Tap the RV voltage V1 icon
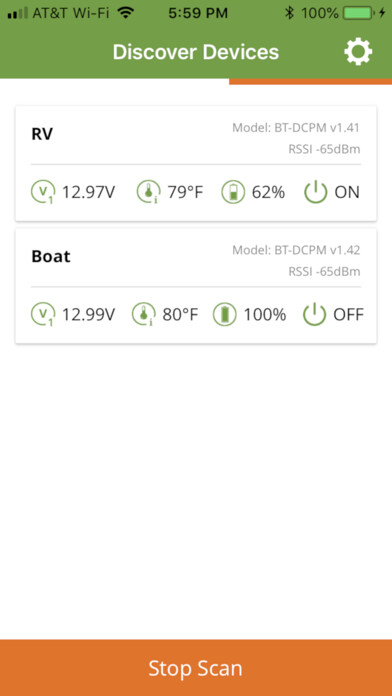The width and height of the screenshot is (392, 696). click(x=43, y=193)
